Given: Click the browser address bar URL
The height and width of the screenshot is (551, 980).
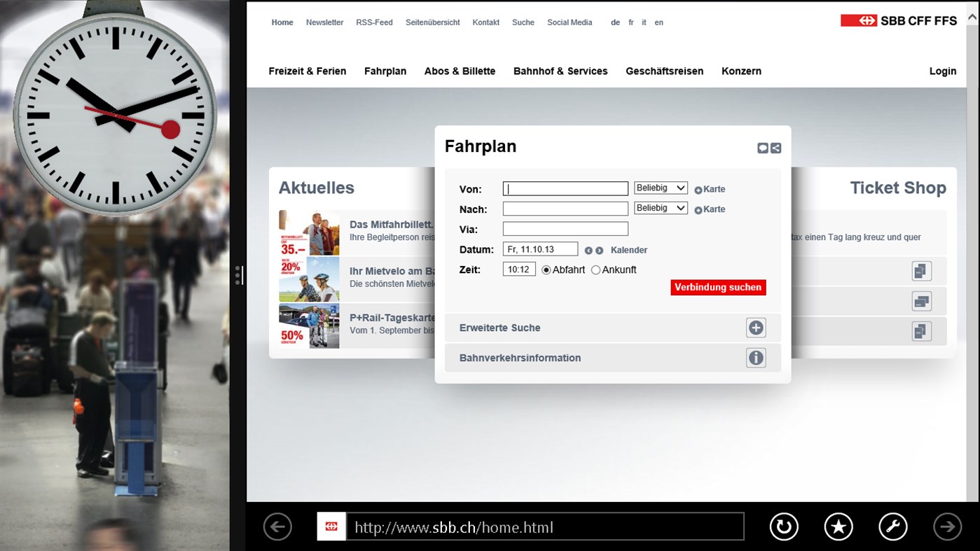Looking at the screenshot, I should 545,526.
